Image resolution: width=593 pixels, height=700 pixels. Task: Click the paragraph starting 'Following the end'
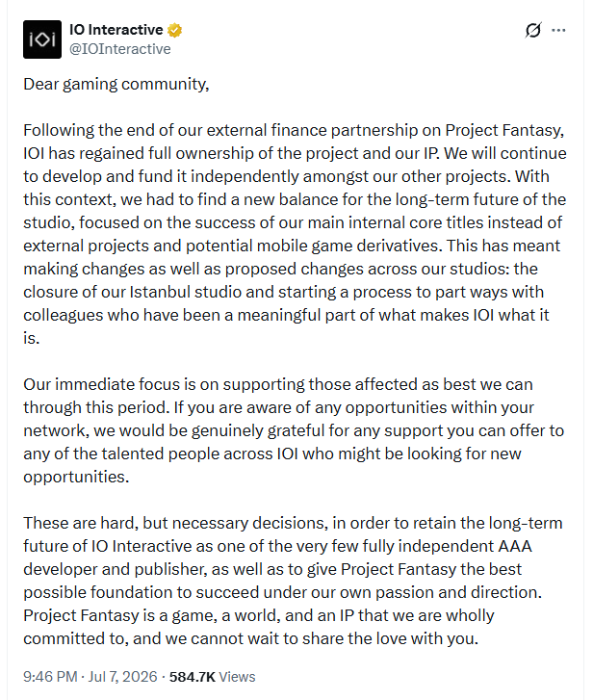295,234
